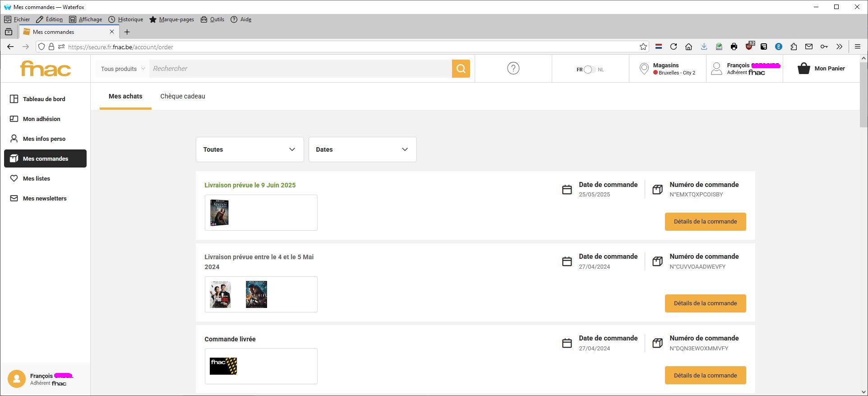
Task: Open the help question mark icon
Action: click(513, 69)
